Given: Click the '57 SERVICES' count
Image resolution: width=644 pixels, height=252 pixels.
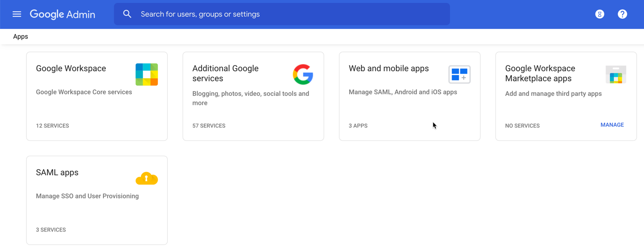Looking at the screenshot, I should (209, 126).
